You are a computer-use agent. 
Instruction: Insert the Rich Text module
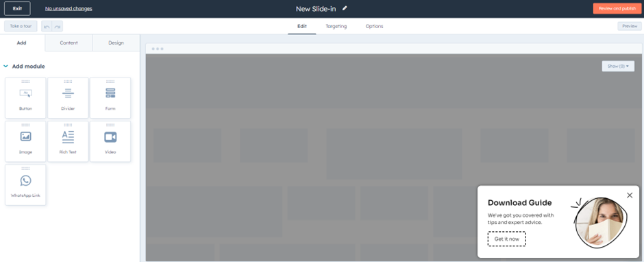pyautogui.click(x=69, y=141)
